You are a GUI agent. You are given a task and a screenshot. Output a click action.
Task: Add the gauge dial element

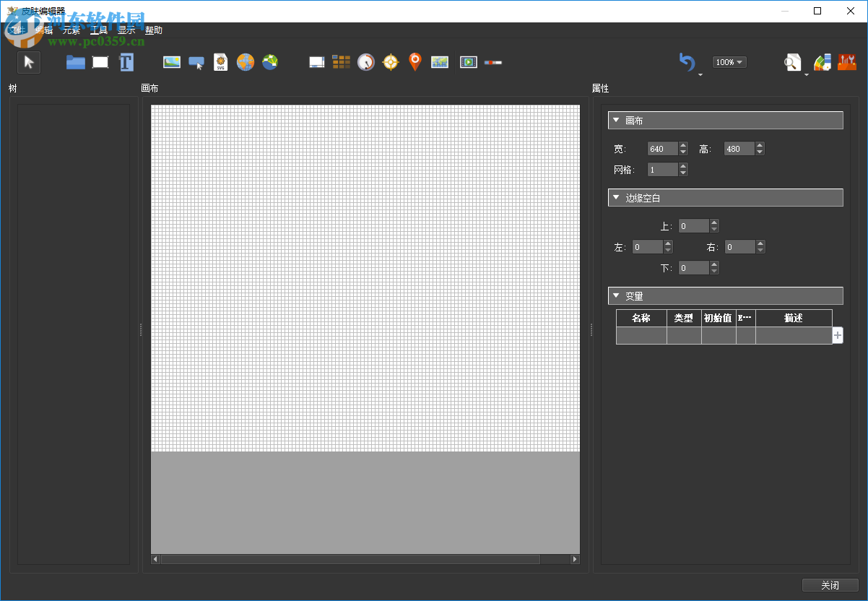click(366, 62)
